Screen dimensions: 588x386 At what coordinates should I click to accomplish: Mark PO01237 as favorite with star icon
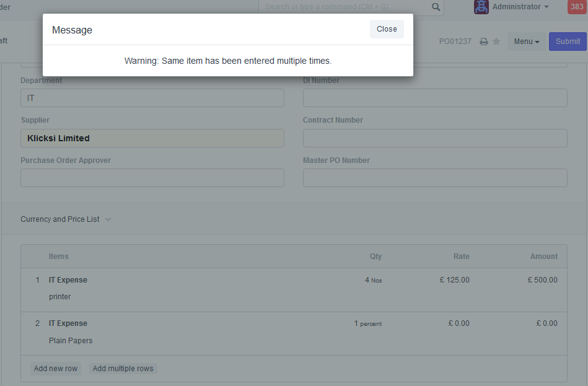click(x=496, y=42)
